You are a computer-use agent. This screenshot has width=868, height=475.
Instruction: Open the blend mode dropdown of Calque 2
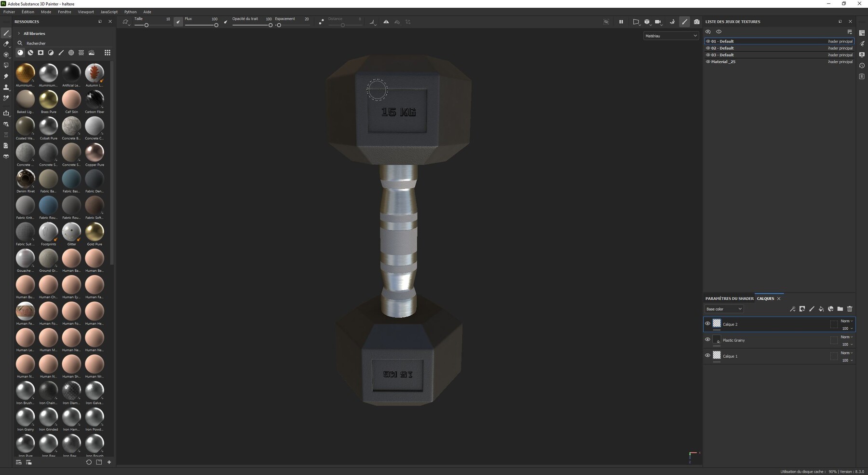846,321
